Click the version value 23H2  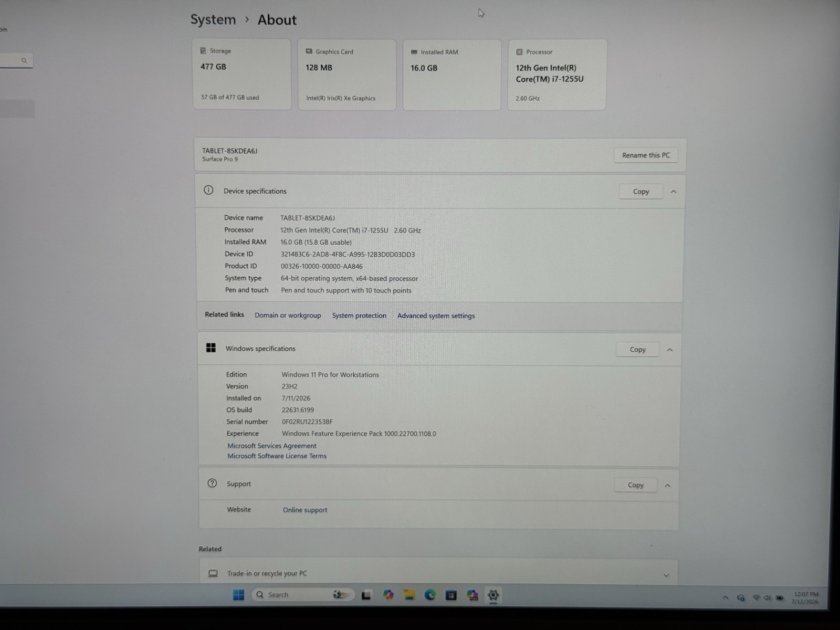point(289,386)
